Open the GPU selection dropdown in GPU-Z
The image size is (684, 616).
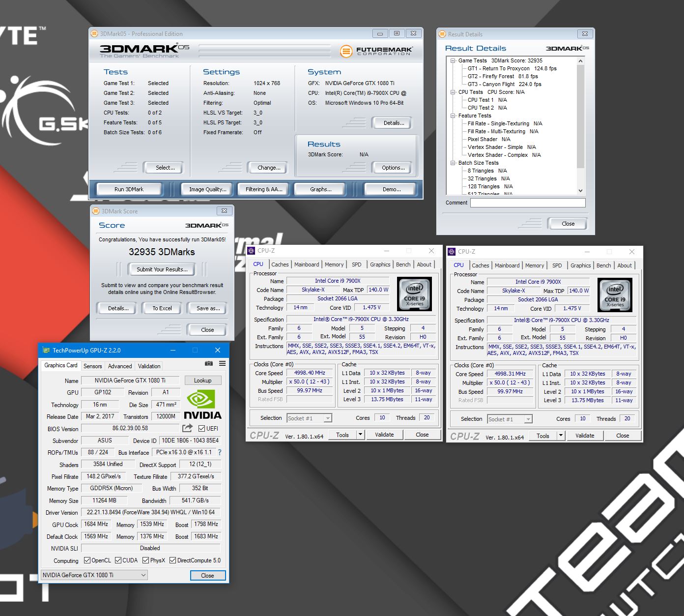coord(94,575)
